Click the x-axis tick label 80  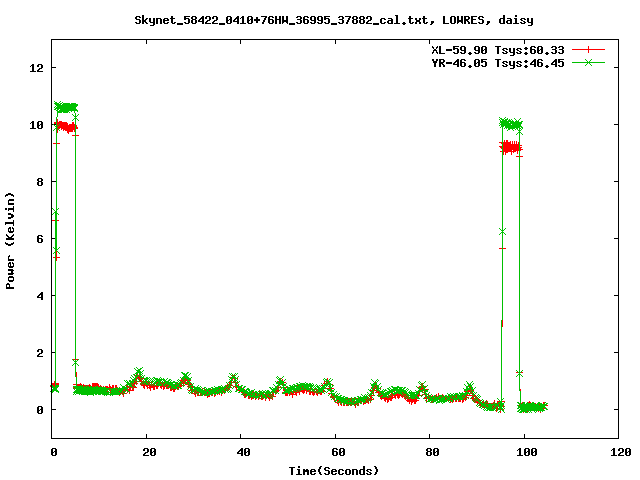[x=433, y=452]
